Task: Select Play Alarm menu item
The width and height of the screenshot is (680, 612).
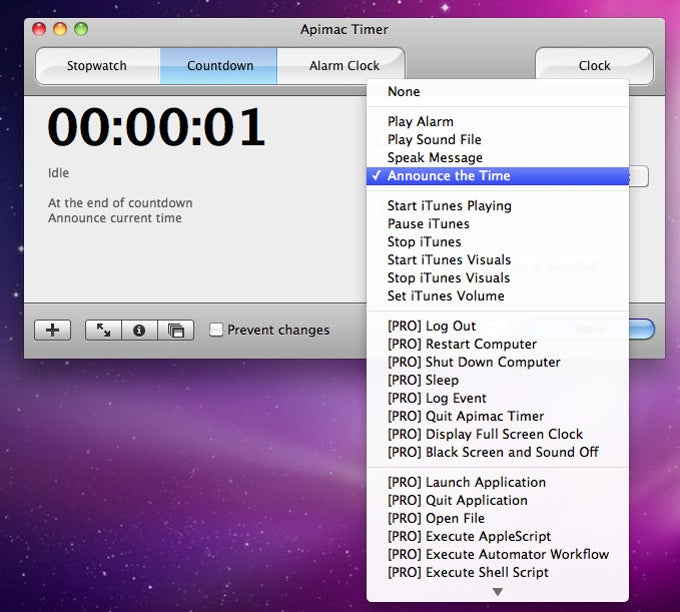Action: point(497,121)
